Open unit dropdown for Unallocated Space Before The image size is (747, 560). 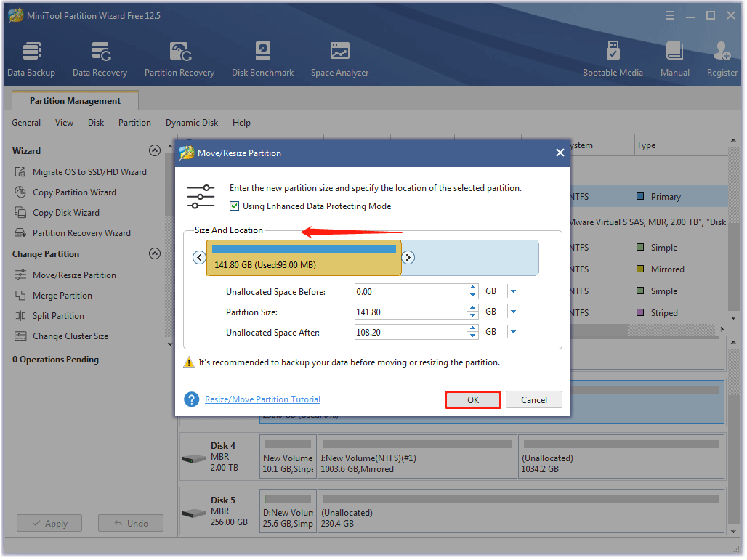(x=513, y=291)
